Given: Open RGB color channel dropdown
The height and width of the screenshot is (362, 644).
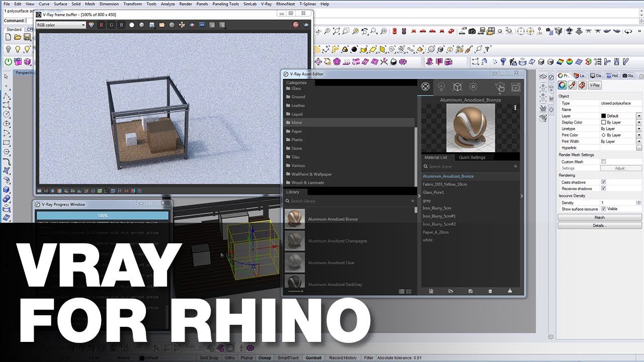Looking at the screenshot, I should [x=61, y=25].
